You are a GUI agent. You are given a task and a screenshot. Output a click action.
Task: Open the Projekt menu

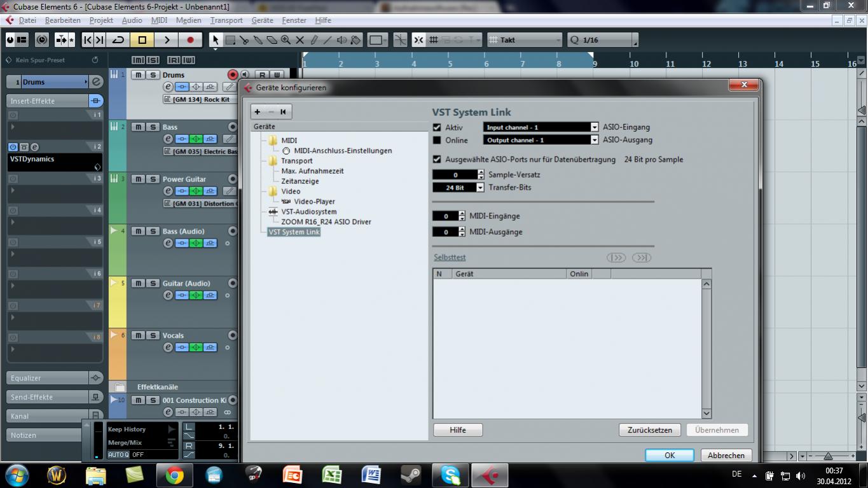101,20
